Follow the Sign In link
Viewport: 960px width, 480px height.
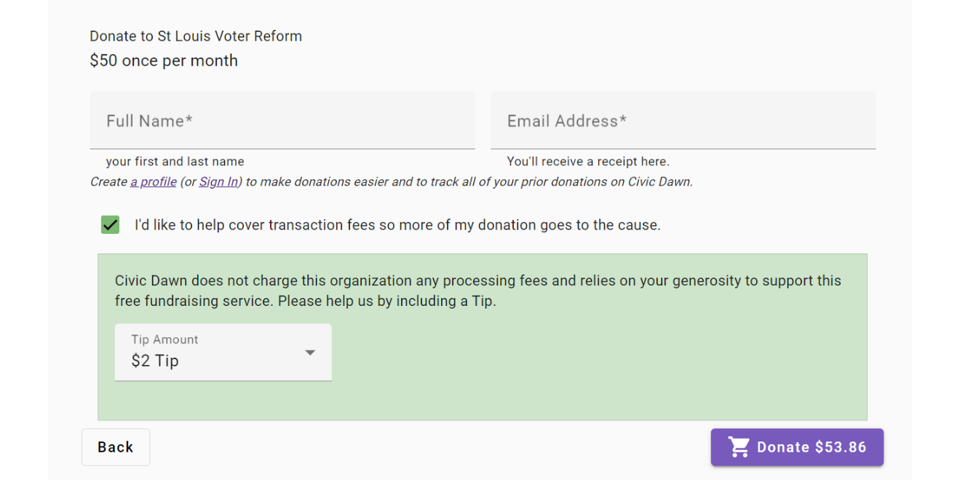pyautogui.click(x=218, y=182)
